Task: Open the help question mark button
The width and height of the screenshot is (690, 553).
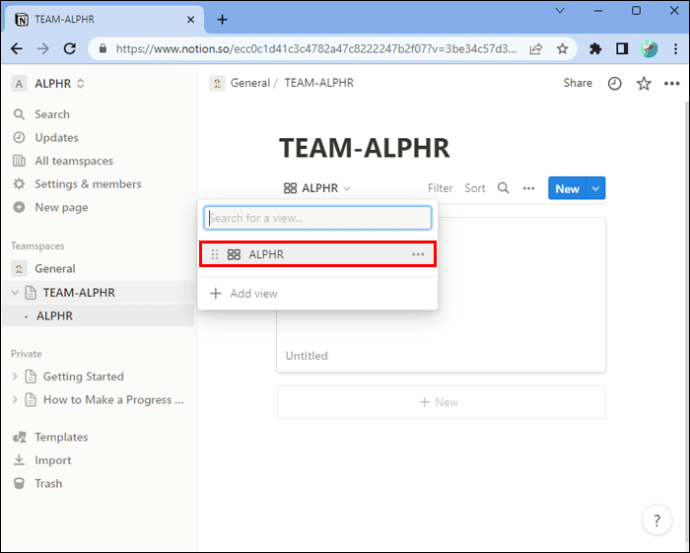Action: (657, 520)
